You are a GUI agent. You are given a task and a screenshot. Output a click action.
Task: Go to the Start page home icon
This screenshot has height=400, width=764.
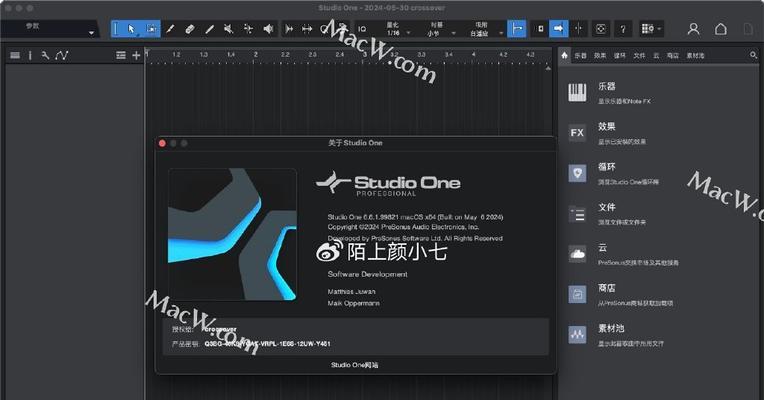pos(721,29)
